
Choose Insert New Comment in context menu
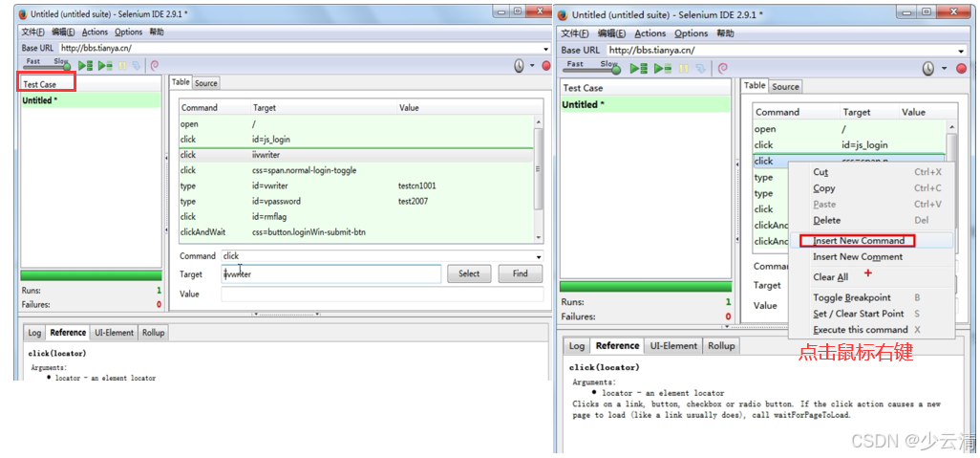click(x=858, y=256)
